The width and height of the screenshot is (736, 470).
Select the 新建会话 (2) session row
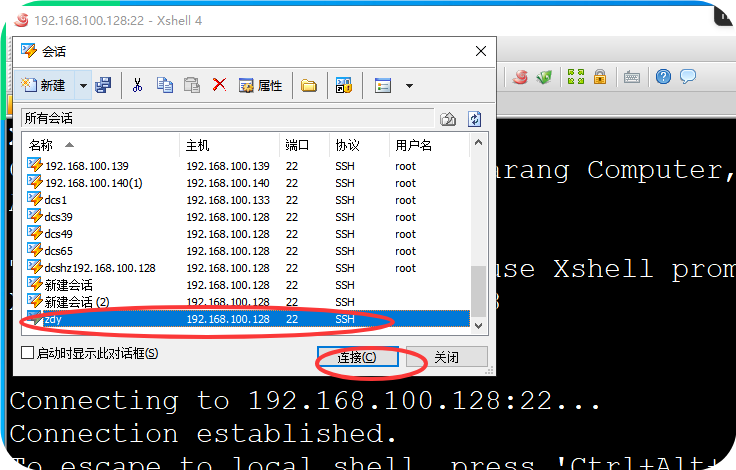[246, 302]
